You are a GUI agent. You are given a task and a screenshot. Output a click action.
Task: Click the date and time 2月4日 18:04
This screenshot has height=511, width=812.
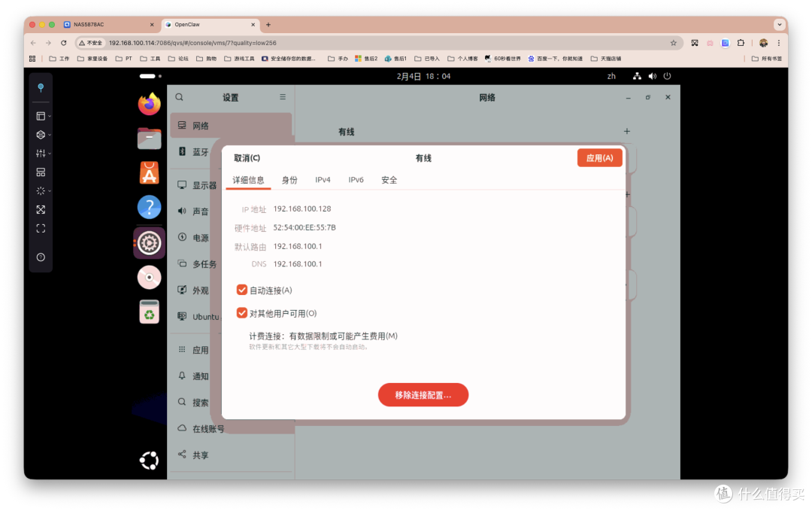point(423,76)
